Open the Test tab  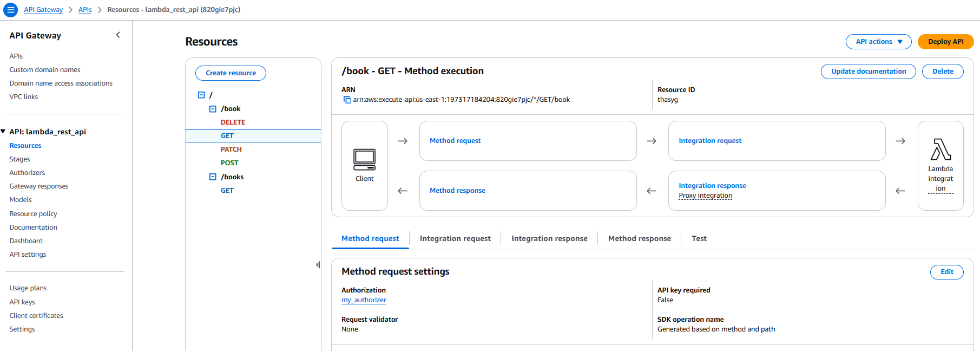coord(699,238)
